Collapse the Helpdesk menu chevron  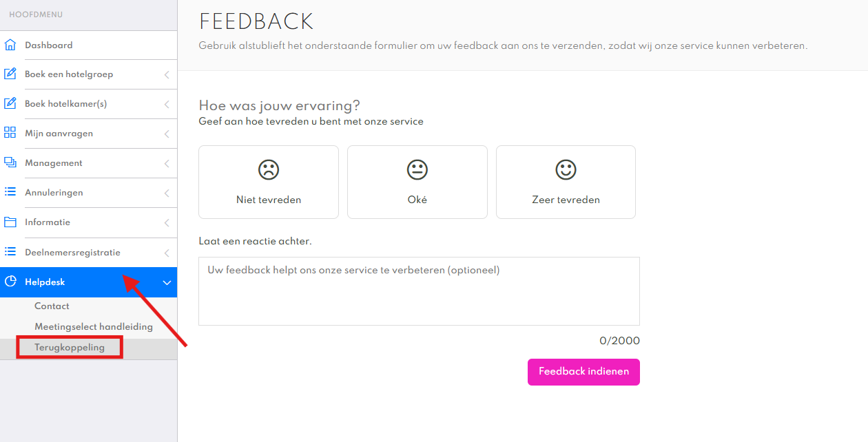click(x=167, y=282)
